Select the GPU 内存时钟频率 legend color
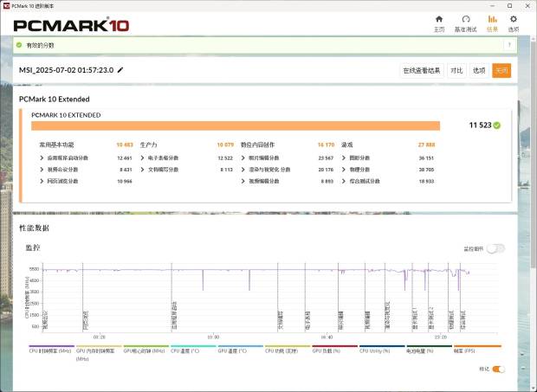The width and height of the screenshot is (537, 392). click(99, 346)
